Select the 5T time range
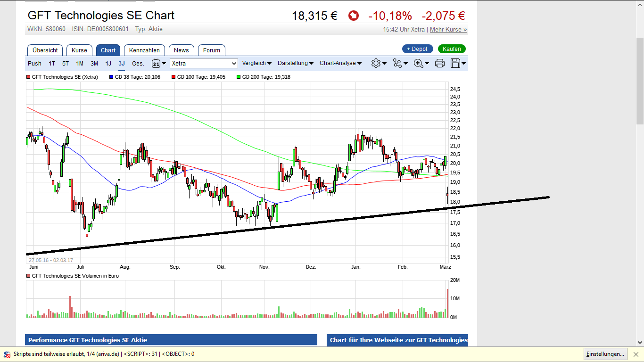This screenshot has height=362, width=644. (x=66, y=64)
